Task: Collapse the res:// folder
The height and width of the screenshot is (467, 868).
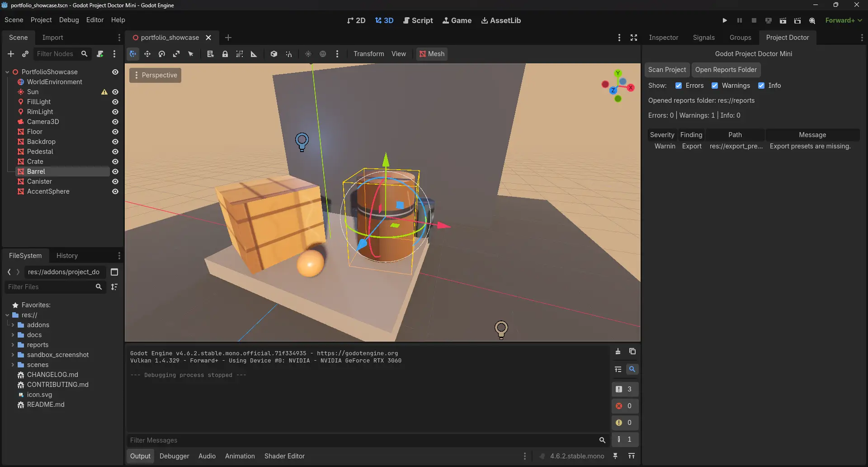Action: click(x=7, y=315)
